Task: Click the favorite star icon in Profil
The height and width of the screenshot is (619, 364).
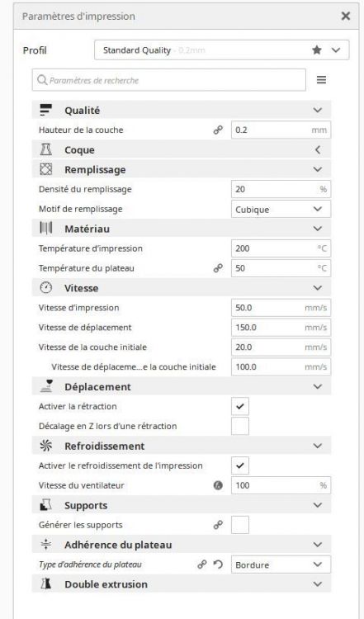Action: [x=317, y=50]
